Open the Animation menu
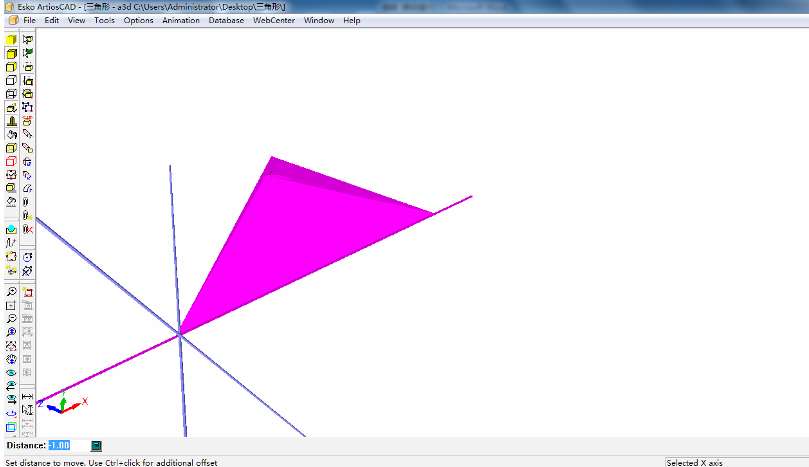Screen dimensions: 809x467 tap(181, 20)
